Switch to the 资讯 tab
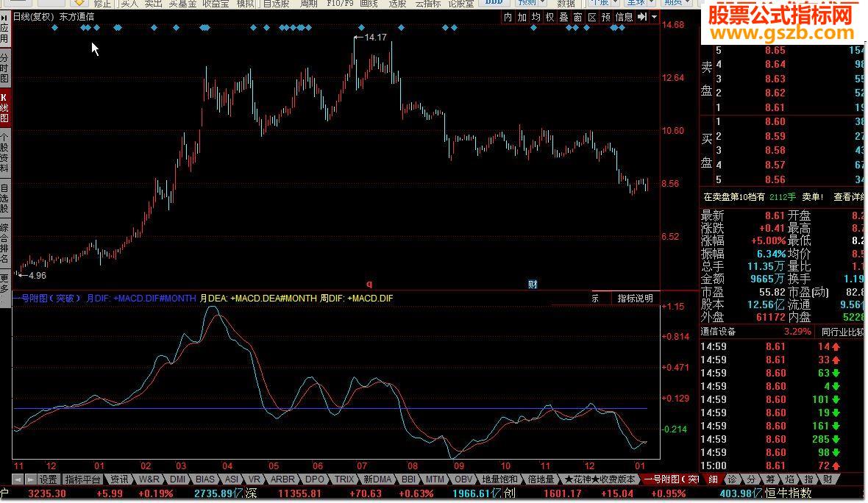The height and width of the screenshot is (503, 868). click(x=119, y=479)
